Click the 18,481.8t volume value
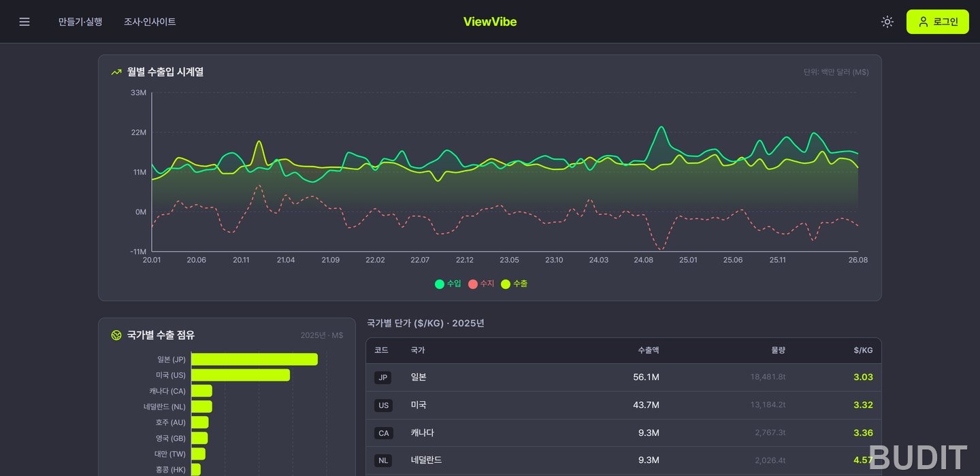This screenshot has height=476, width=980. click(x=768, y=377)
